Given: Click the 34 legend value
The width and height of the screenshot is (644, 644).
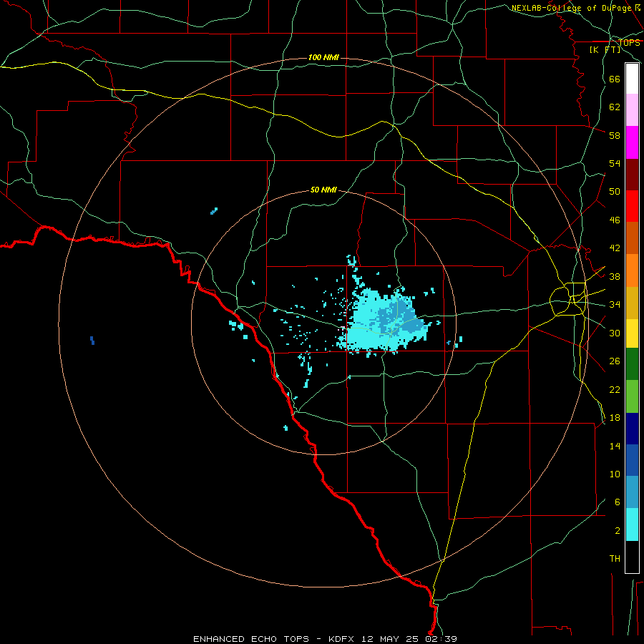Looking at the screenshot, I should (x=615, y=304).
